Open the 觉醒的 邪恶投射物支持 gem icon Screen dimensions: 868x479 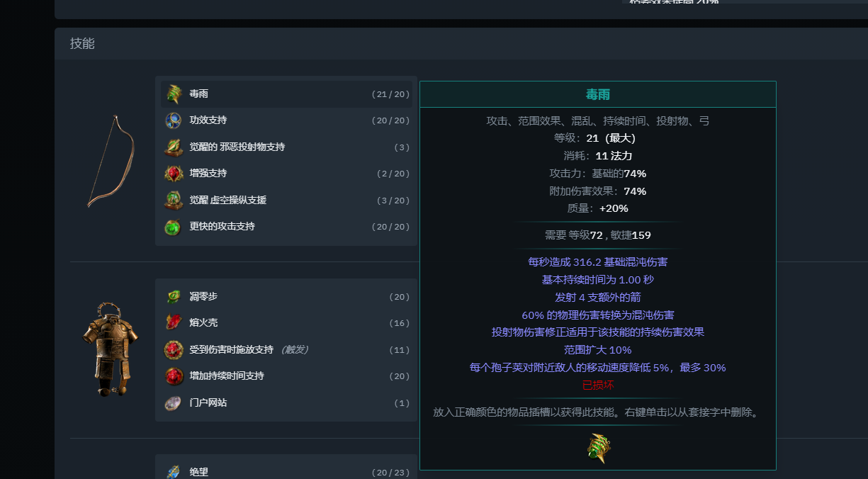tap(172, 147)
